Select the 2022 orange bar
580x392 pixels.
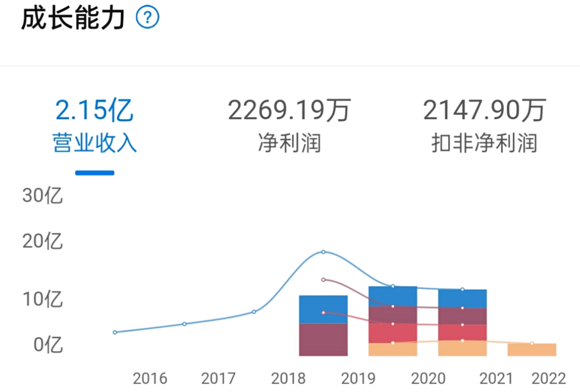[x=532, y=350]
